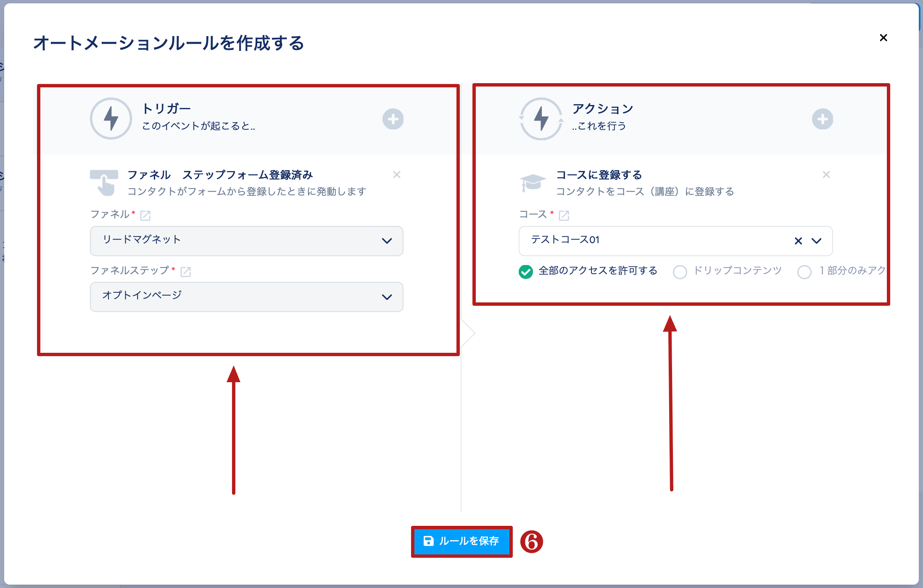Select the ドリップコンテンツ radio option
Screen dimensions: 923x588
coord(680,272)
